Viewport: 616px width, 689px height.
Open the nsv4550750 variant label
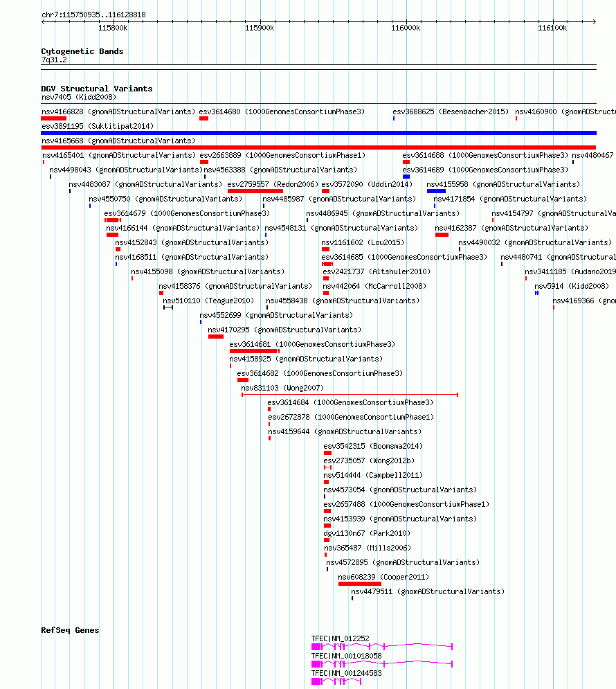click(165, 199)
